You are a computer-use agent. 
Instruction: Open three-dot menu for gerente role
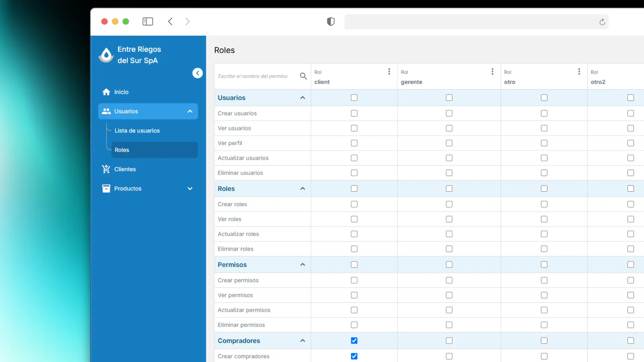click(492, 72)
